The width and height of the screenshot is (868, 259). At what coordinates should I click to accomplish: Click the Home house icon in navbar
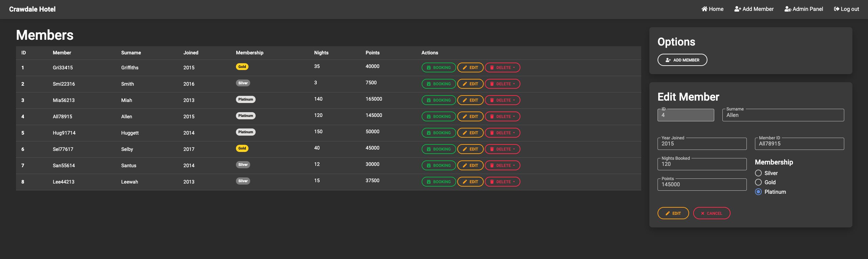pyautogui.click(x=704, y=9)
